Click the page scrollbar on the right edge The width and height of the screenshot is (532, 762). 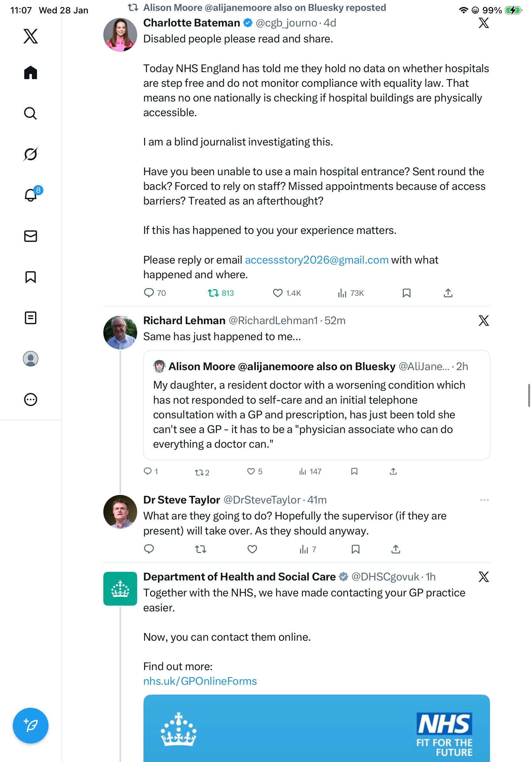[x=529, y=395]
